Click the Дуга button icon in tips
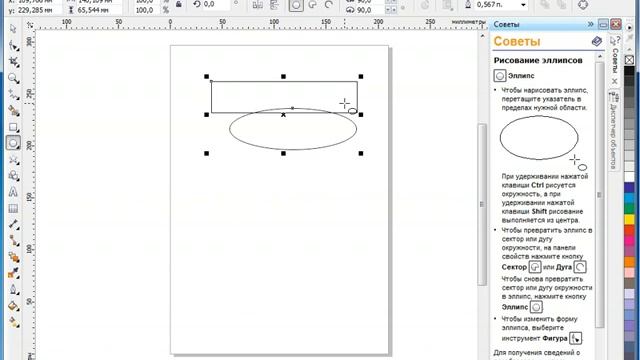This screenshot has height=360, width=640. pos(580,267)
